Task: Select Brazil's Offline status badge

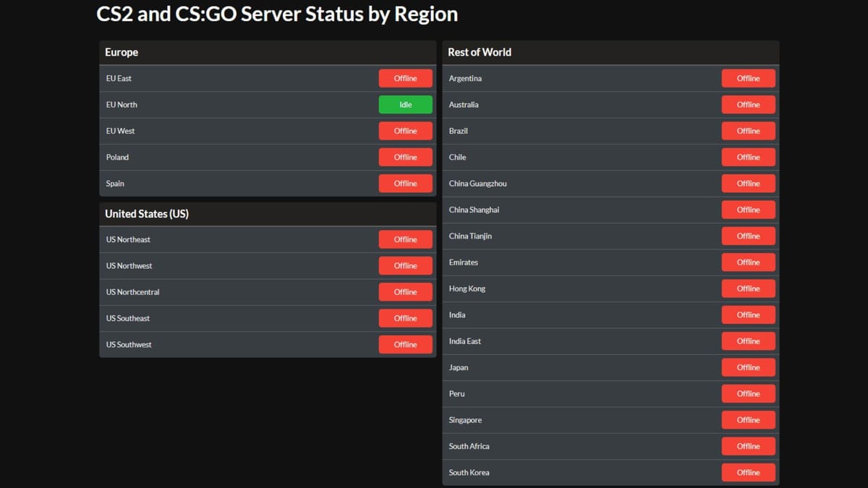Action: pos(749,131)
